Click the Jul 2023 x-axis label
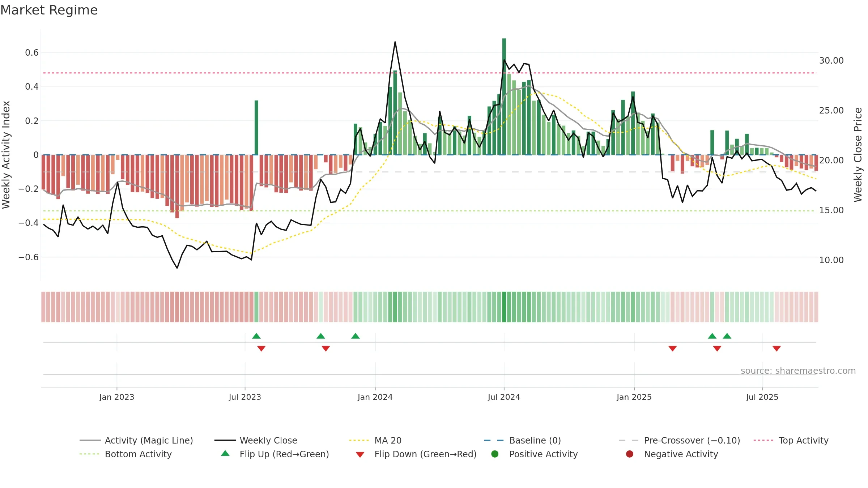The width and height of the screenshot is (868, 488). pos(245,397)
